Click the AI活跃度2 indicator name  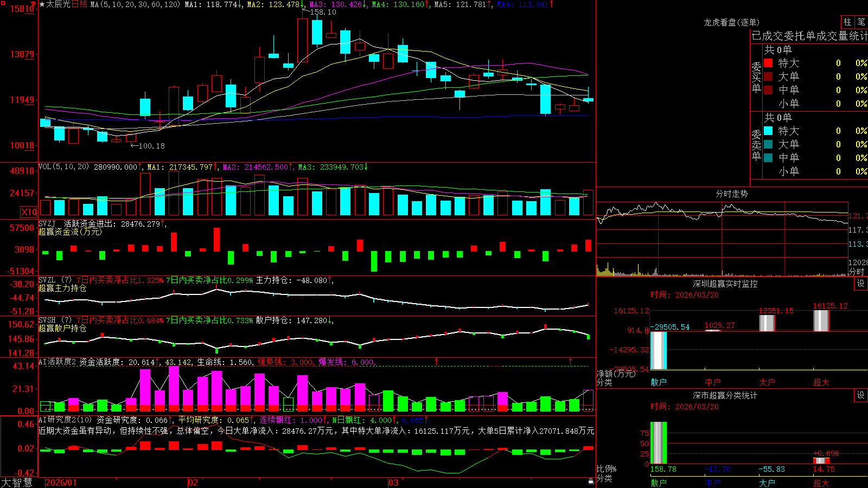tap(58, 362)
